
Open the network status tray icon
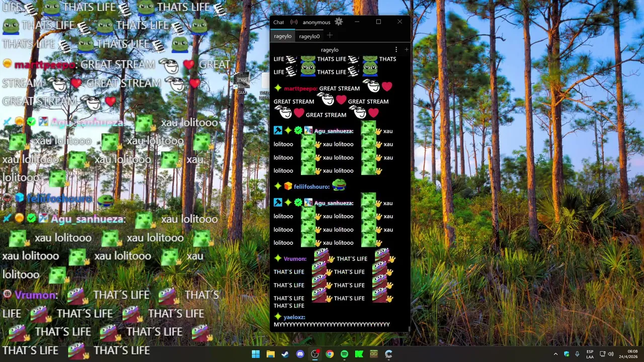[602, 354]
